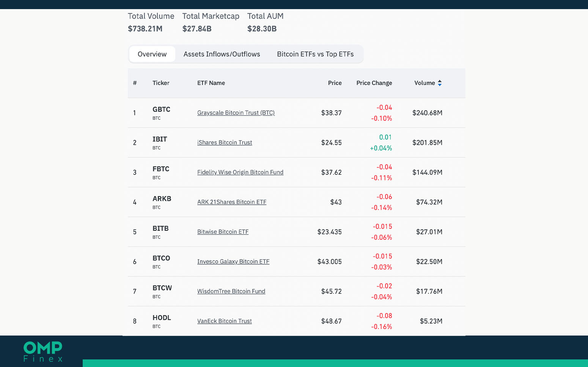Click the -0.14% price change of ARKB
The height and width of the screenshot is (367, 588).
(382, 208)
